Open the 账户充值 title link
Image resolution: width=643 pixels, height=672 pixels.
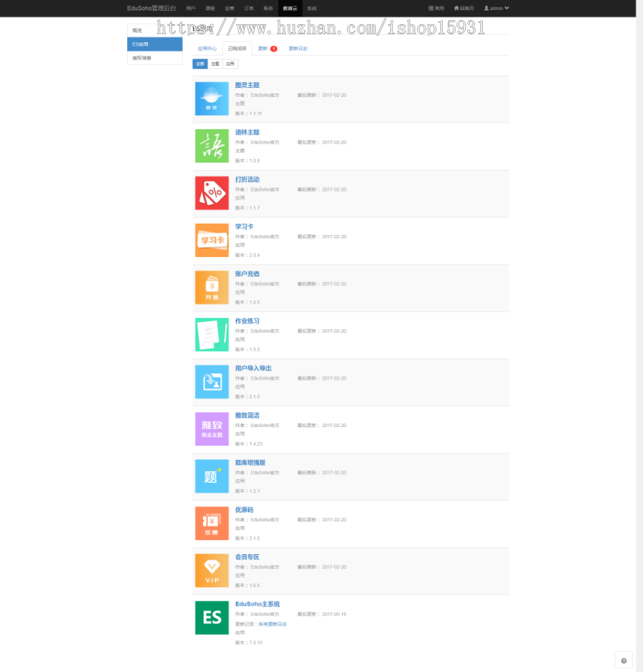[247, 274]
